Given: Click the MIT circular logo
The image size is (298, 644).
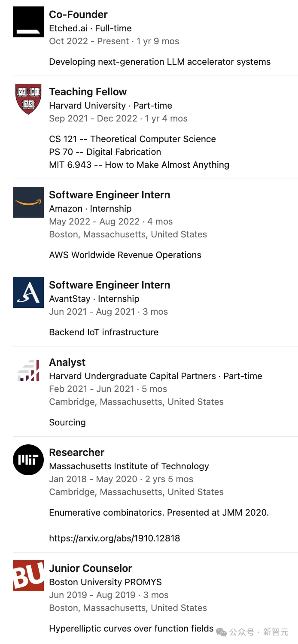Looking at the screenshot, I should coord(28,460).
